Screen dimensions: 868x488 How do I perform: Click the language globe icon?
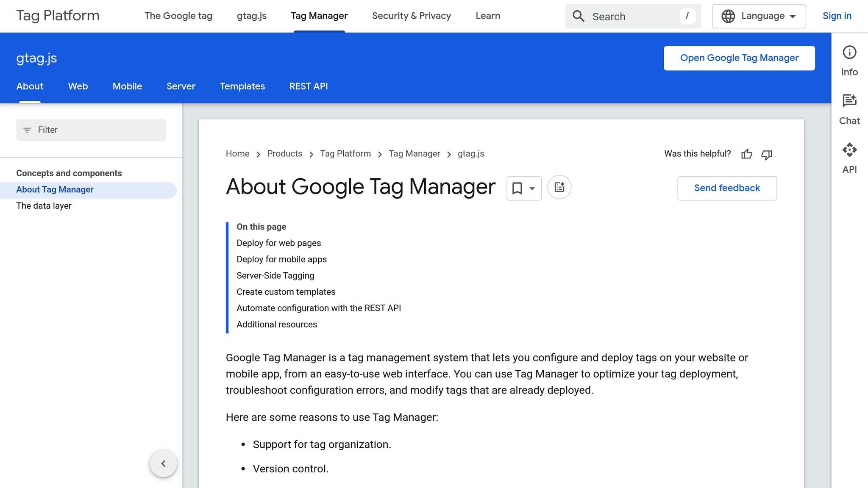728,16
